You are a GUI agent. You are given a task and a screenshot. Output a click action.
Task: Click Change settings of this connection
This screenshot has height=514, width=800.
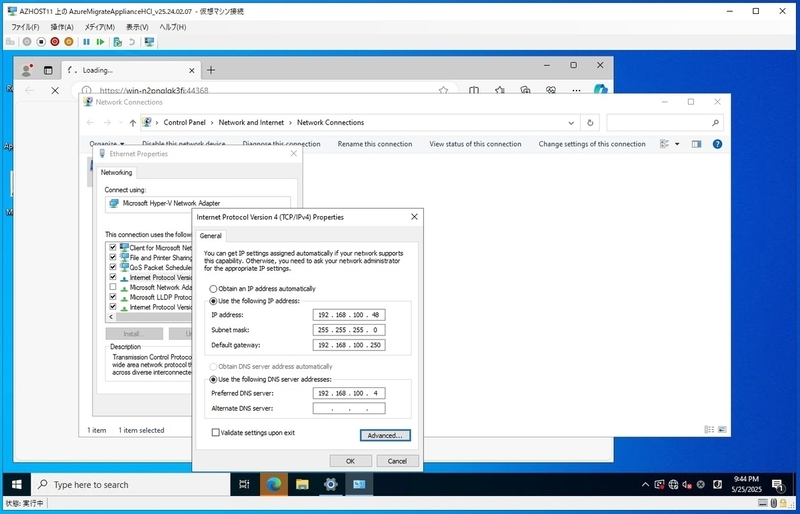coord(592,144)
